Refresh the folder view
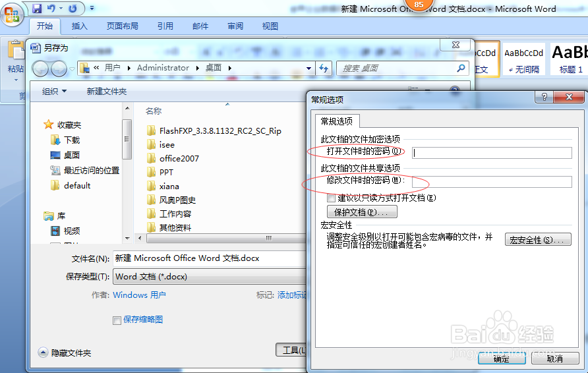 (x=323, y=69)
